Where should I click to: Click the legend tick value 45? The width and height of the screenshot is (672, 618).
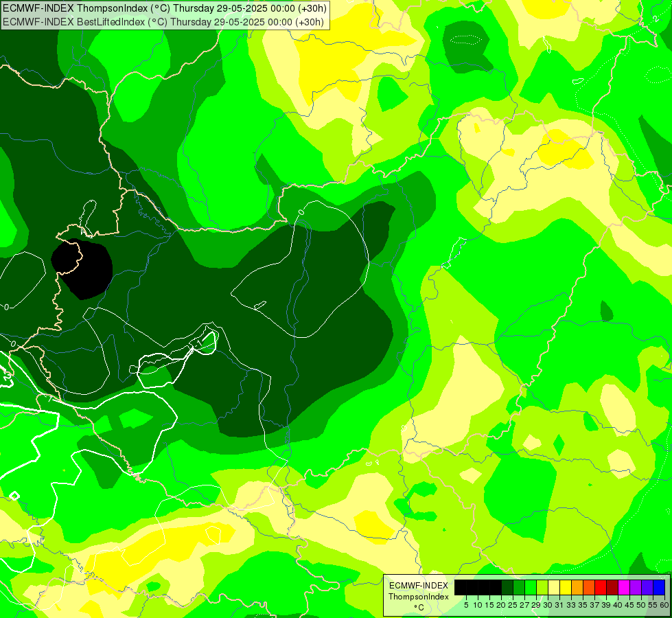coord(629,605)
